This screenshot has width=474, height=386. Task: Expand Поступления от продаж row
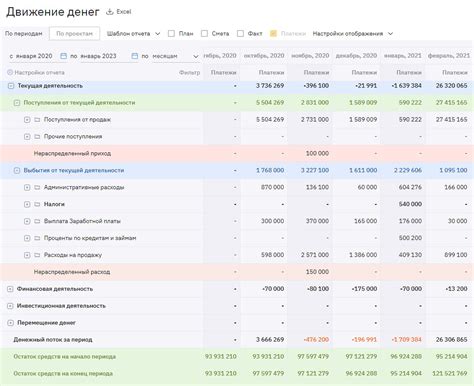(27, 120)
